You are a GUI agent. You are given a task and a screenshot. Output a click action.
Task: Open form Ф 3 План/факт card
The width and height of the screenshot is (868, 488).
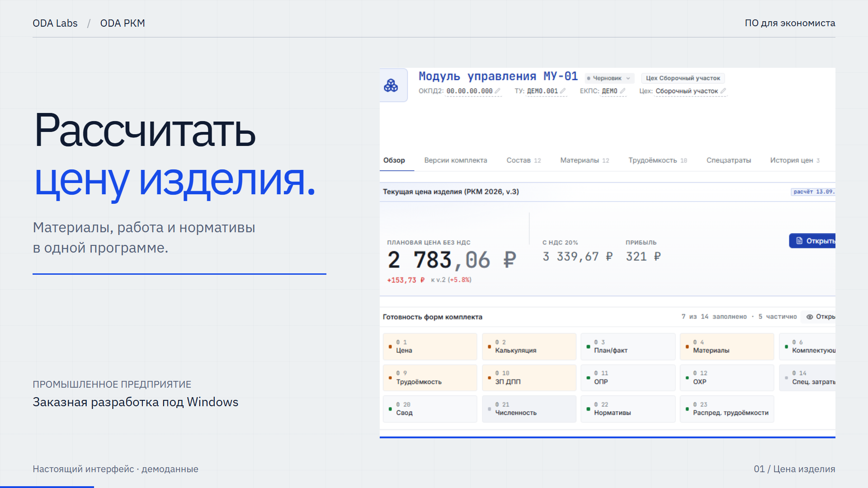628,347
